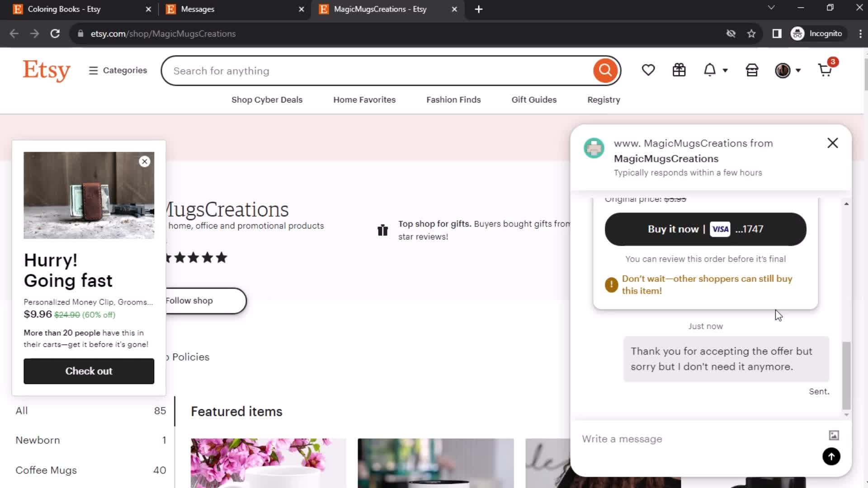
Task: Click the orange search magnifier button
Action: (x=605, y=70)
